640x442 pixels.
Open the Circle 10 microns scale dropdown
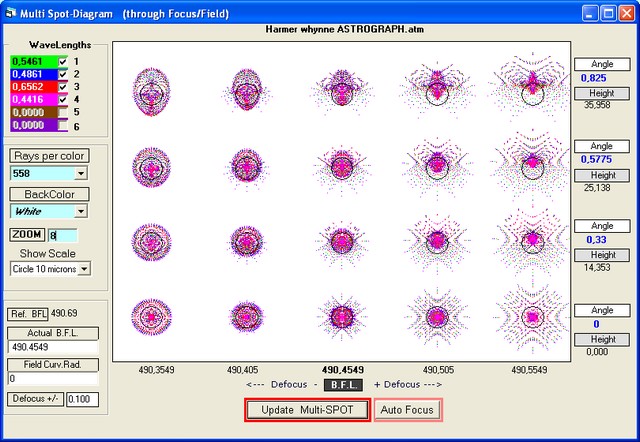pos(84,269)
